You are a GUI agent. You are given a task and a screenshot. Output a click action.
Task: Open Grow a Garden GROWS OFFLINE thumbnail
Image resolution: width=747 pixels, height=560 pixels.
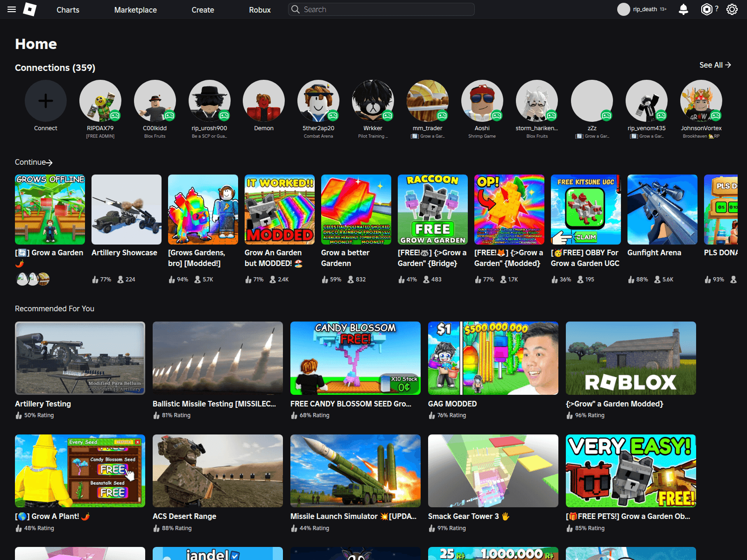coord(50,210)
